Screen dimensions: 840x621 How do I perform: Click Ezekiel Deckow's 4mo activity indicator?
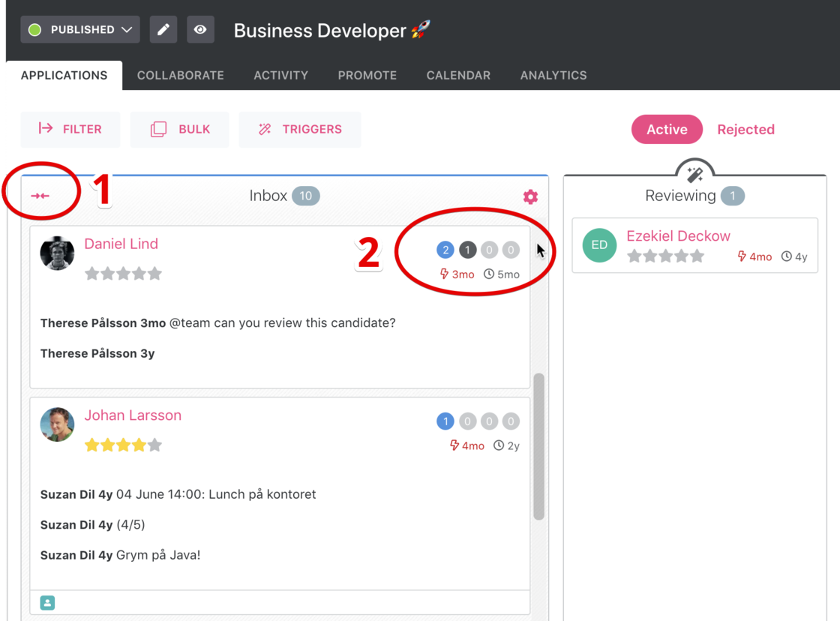coord(754,256)
